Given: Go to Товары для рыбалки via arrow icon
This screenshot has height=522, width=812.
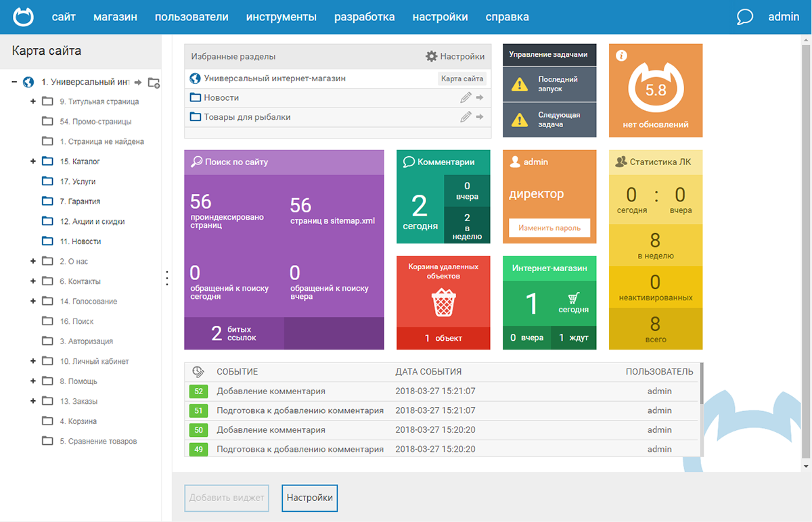Looking at the screenshot, I should [x=480, y=117].
